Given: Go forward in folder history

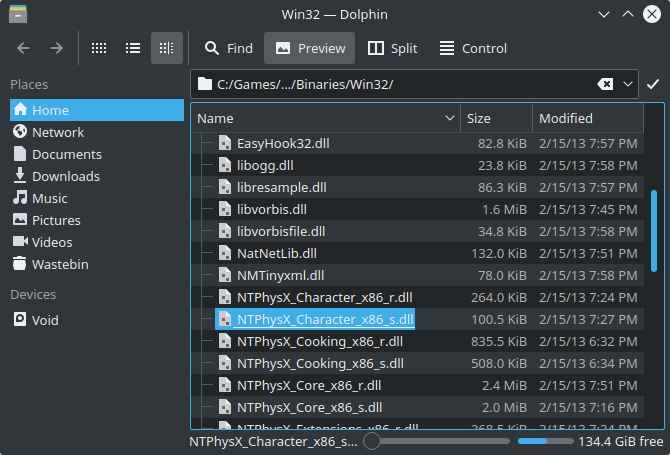Looking at the screenshot, I should point(57,48).
